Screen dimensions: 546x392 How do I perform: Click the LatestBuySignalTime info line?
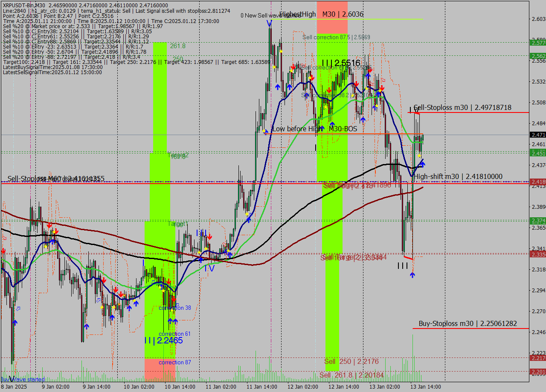point(52,67)
